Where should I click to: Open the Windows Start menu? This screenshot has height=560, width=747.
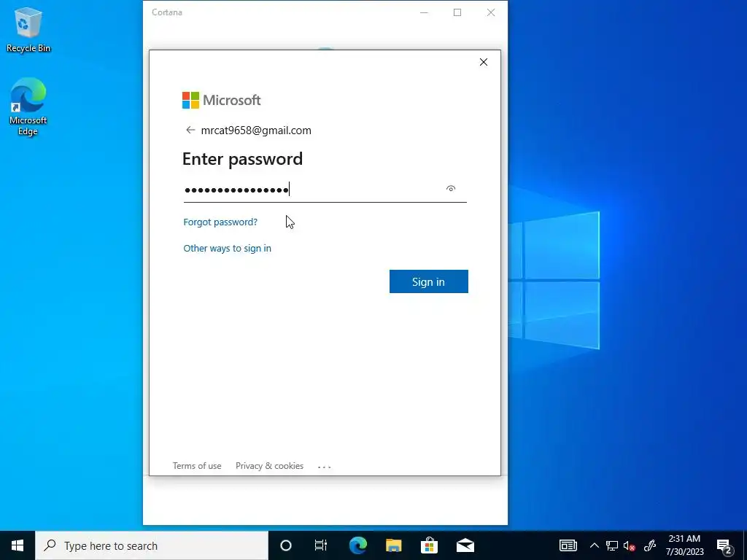18,545
